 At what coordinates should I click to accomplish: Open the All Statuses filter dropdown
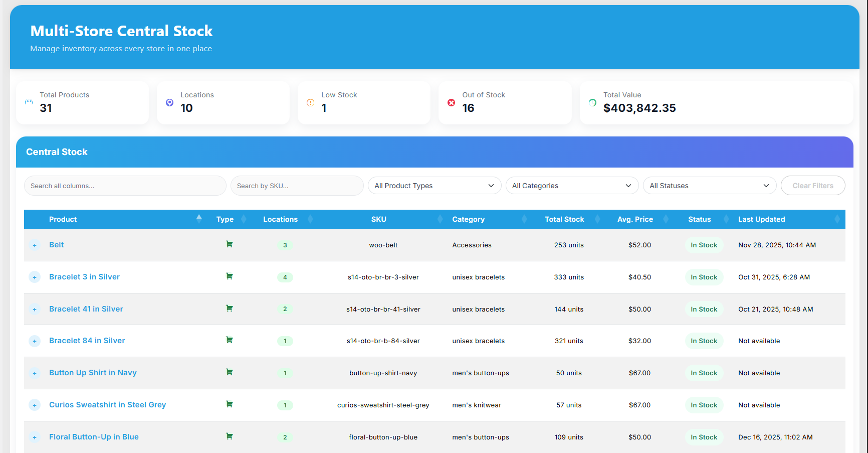[x=709, y=186]
